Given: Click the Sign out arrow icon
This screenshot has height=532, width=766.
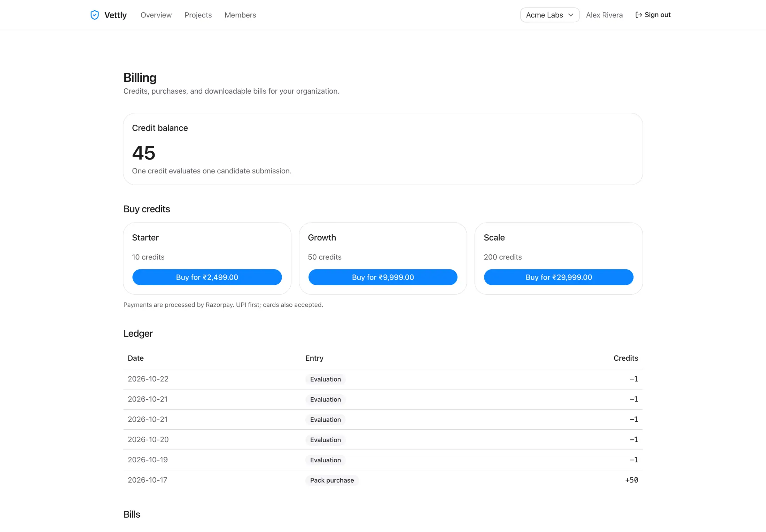Looking at the screenshot, I should [639, 15].
